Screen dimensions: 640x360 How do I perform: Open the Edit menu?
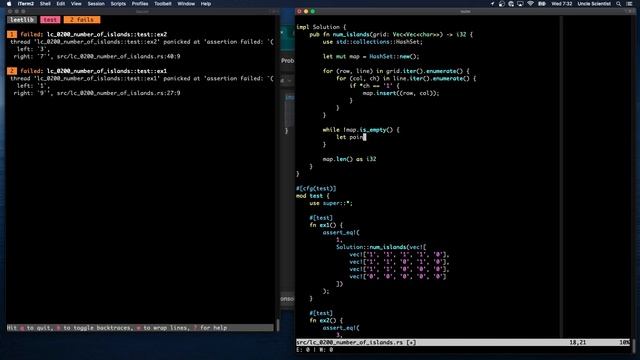[61, 4]
